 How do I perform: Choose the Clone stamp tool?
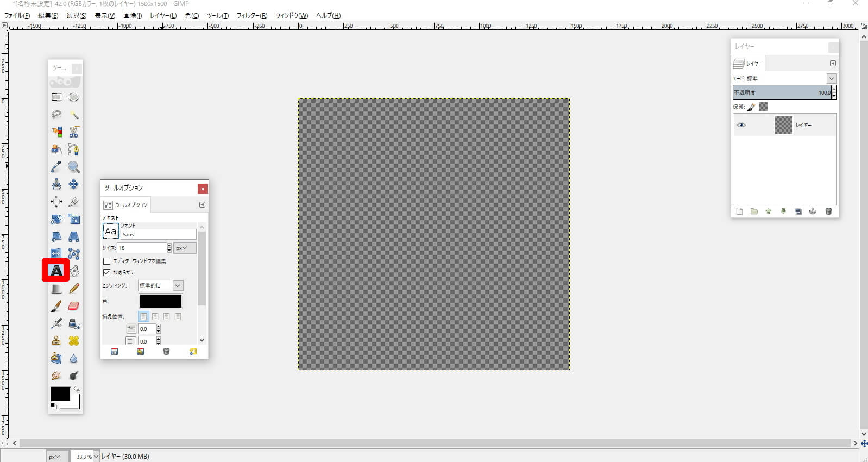(56, 341)
